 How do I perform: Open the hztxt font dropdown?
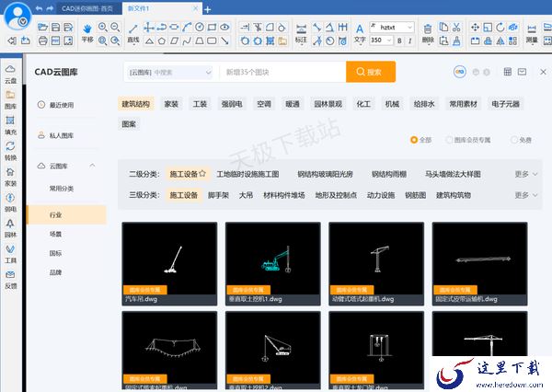392,27
